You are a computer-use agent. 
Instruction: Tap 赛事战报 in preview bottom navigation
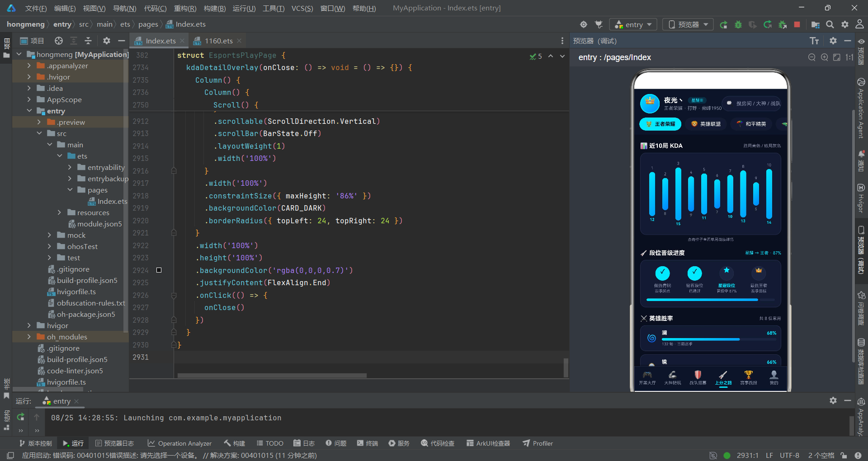(x=749, y=378)
